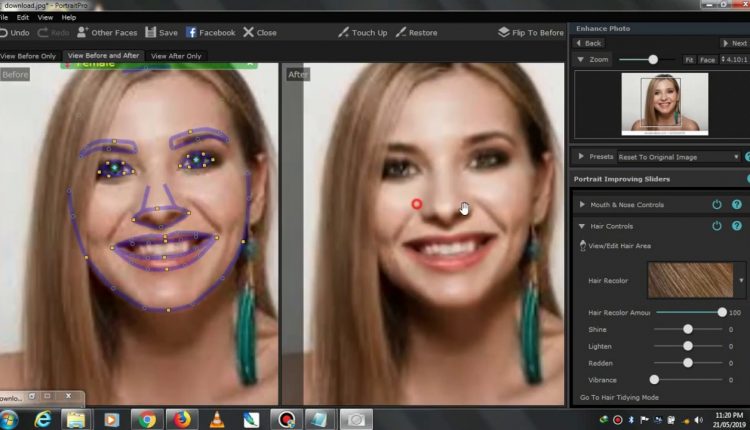Expand the Presets section
750x430 pixels.
(x=581, y=156)
